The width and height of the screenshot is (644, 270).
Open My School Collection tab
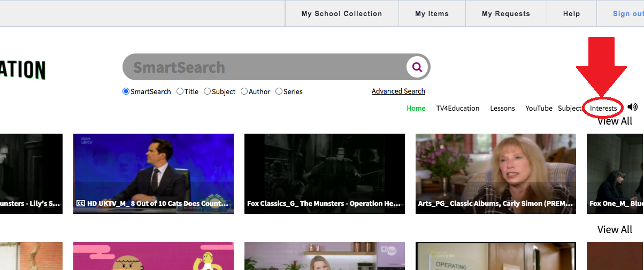(342, 13)
